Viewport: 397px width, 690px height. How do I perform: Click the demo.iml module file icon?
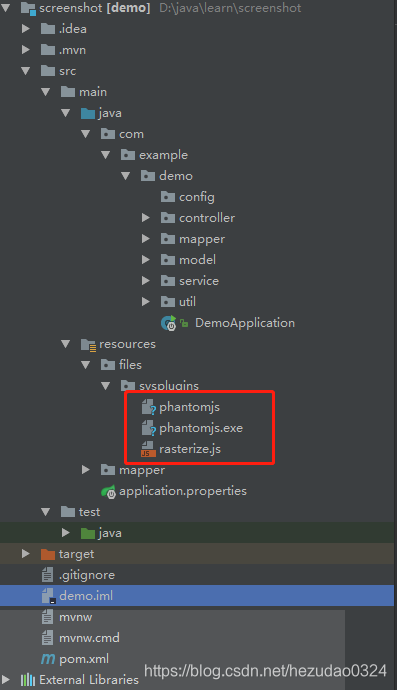point(48,596)
